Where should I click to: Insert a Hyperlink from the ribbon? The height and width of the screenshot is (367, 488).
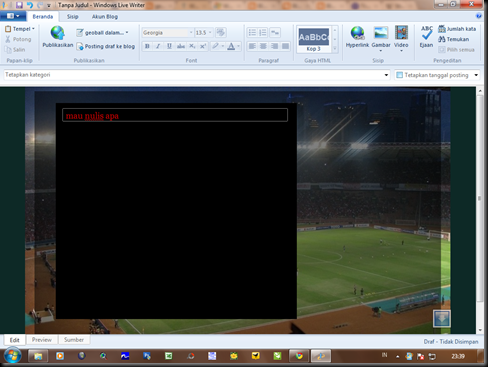click(357, 37)
